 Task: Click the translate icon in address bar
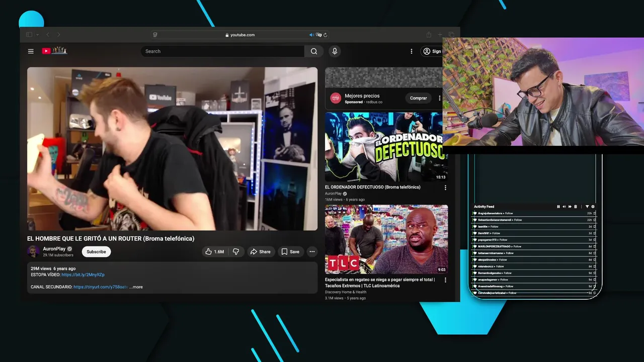click(319, 35)
